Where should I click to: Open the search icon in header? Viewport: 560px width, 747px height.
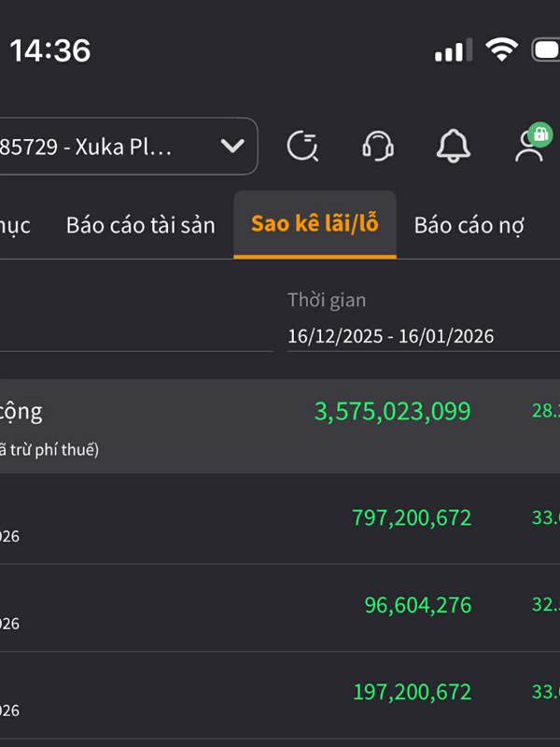pyautogui.click(x=303, y=146)
